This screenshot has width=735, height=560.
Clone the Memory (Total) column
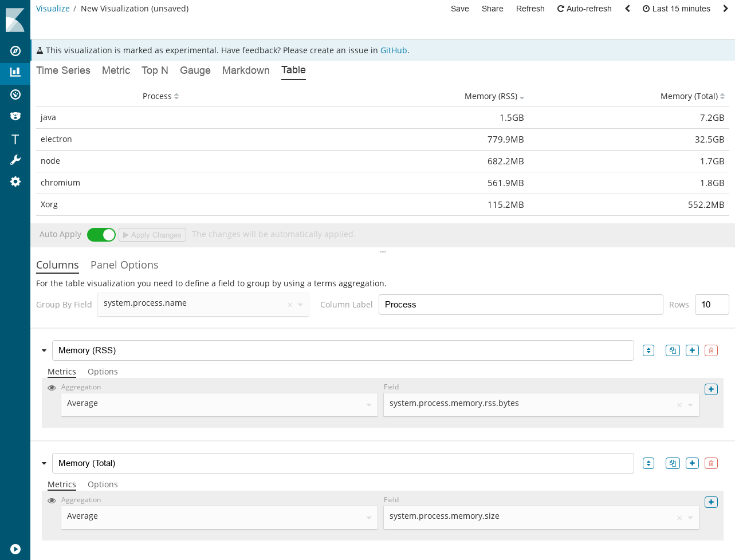point(673,463)
